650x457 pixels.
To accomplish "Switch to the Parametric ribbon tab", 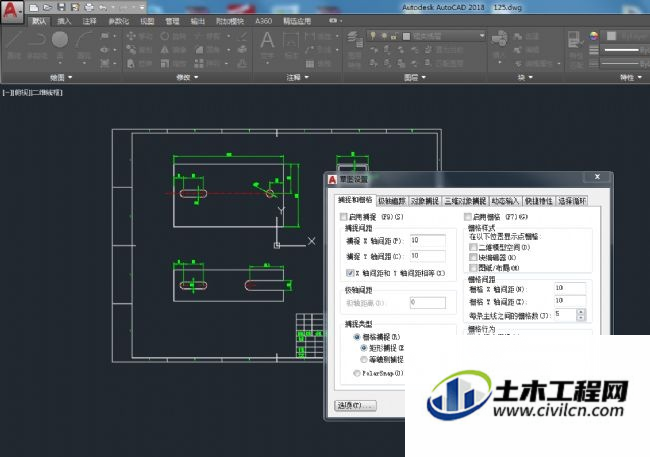I will tap(119, 21).
